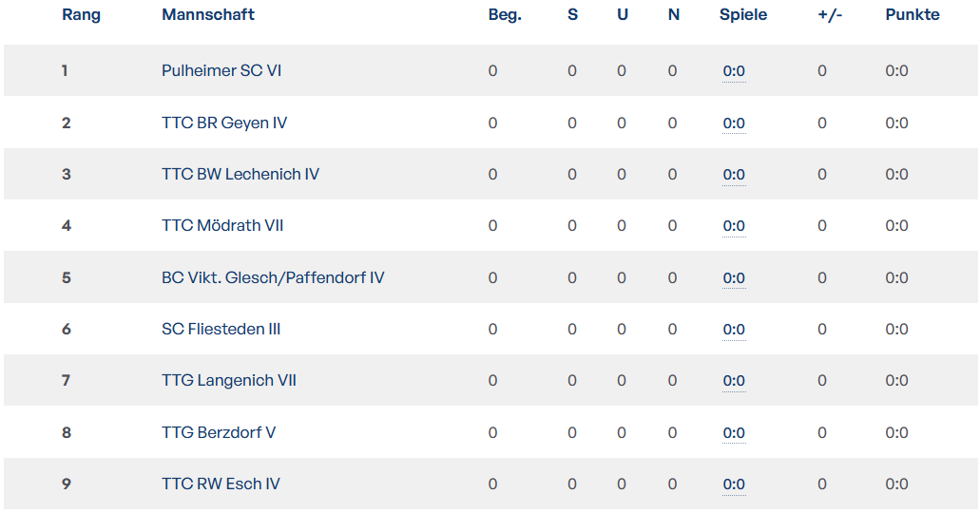Viewport: 980px width, 513px height.
Task: Open the TTC Mödrath VII team page
Action: point(221,225)
